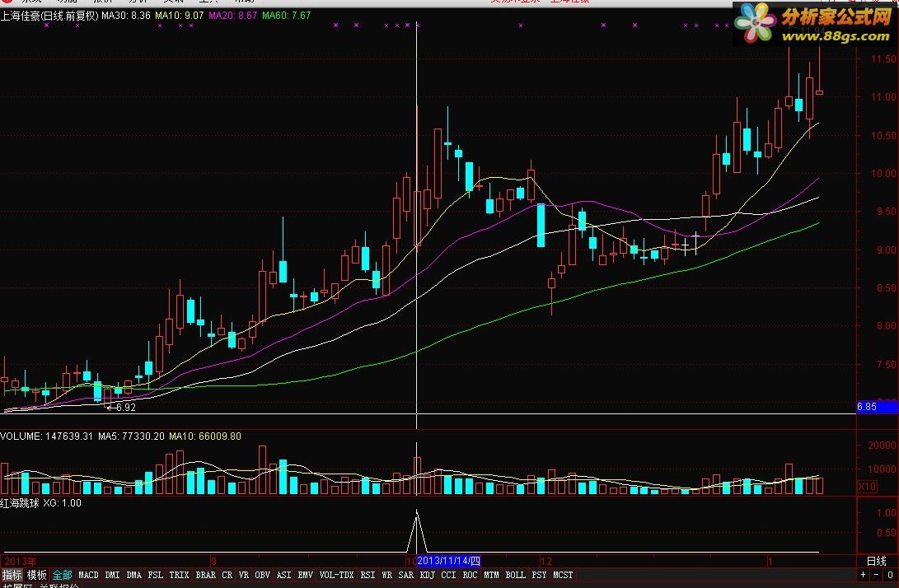Click the MA20: 8.67 legend label
The image size is (899, 588).
point(232,16)
